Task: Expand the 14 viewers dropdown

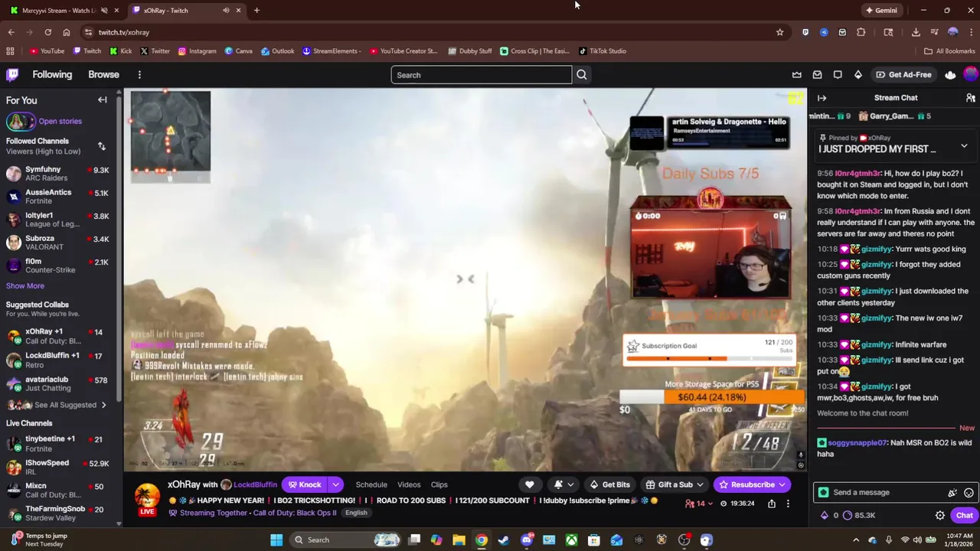Action: coord(700,504)
